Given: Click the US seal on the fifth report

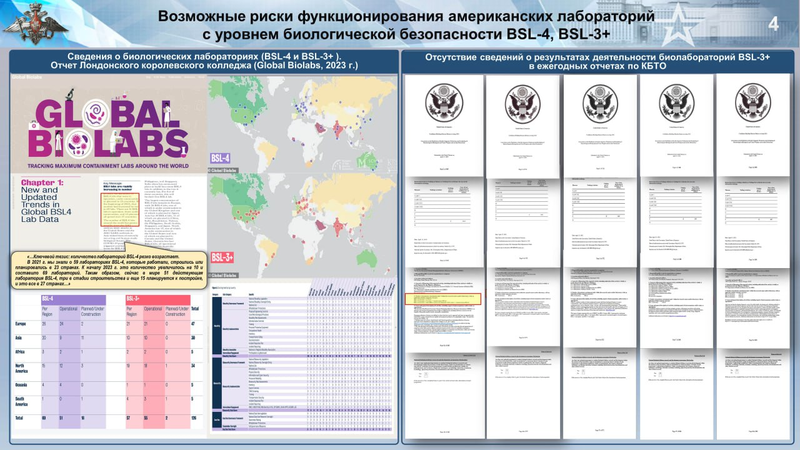Looking at the screenshot, I should tap(753, 103).
